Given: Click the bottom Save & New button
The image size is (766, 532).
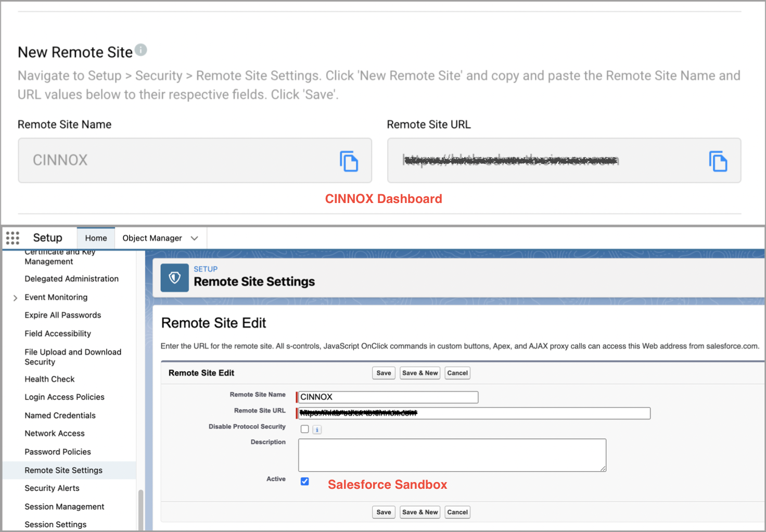Looking at the screenshot, I should [420, 512].
